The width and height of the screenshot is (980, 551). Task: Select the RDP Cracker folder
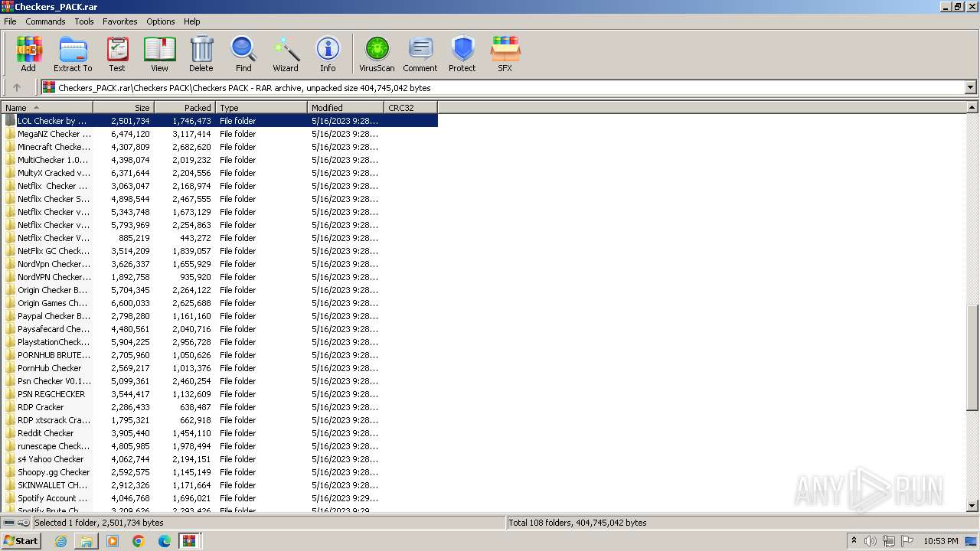[x=220, y=407]
